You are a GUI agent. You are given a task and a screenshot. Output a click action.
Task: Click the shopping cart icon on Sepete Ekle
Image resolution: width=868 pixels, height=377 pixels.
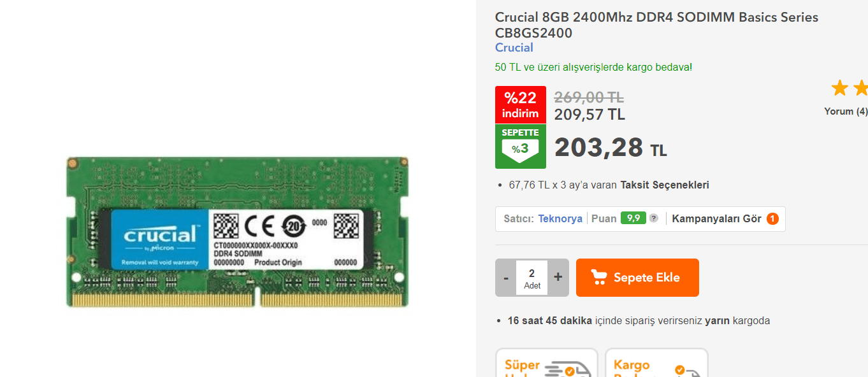(x=599, y=277)
